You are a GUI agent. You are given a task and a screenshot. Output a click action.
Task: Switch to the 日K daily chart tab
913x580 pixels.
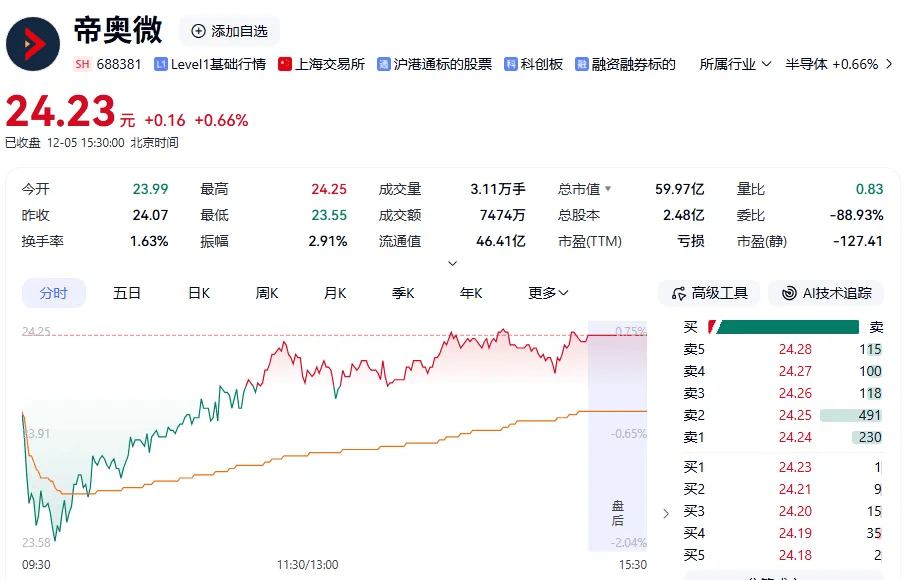pyautogui.click(x=196, y=292)
